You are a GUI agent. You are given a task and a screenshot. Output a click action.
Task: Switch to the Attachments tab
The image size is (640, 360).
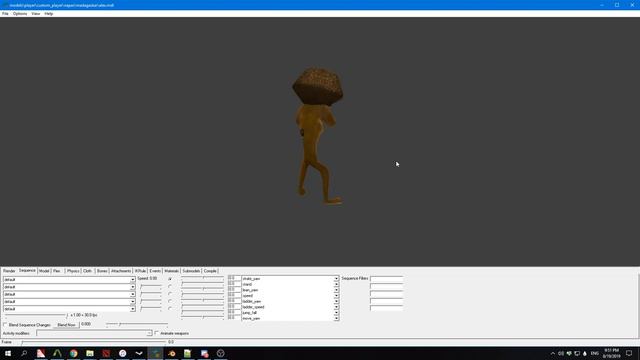pyautogui.click(x=121, y=271)
